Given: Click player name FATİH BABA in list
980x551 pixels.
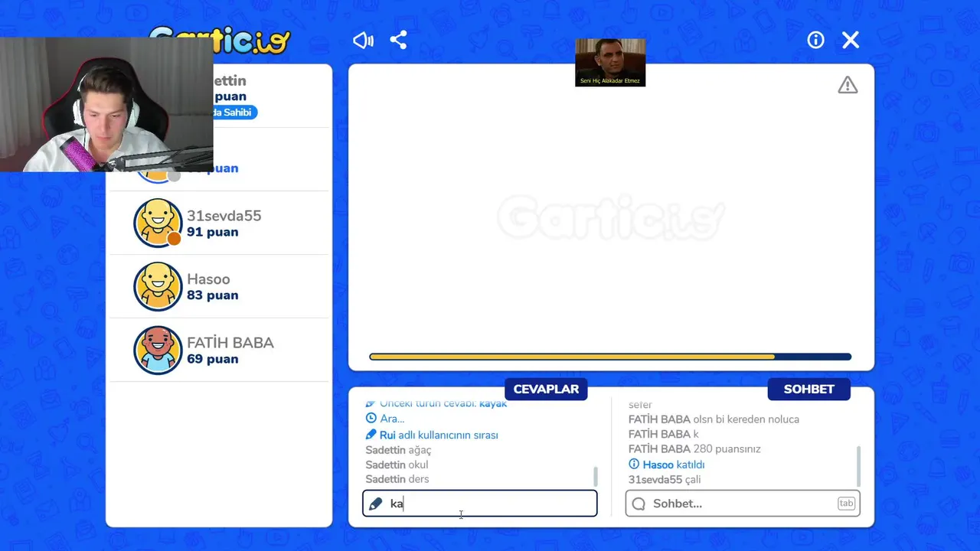Looking at the screenshot, I should 230,343.
